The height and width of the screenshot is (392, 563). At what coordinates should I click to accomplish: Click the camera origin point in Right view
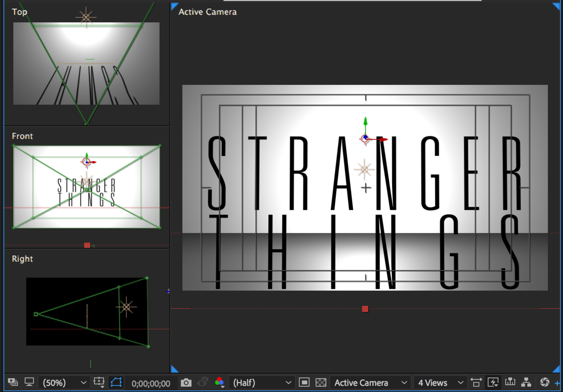(x=36, y=314)
